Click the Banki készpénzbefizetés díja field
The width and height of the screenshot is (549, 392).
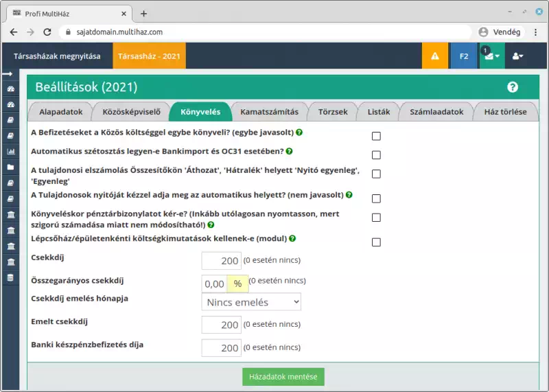221,348
